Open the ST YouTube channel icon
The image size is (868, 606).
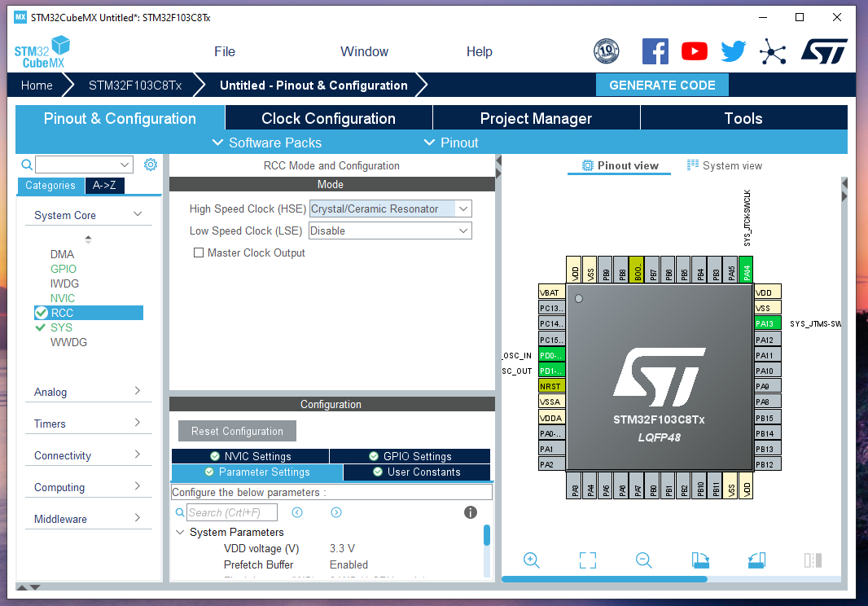[695, 51]
